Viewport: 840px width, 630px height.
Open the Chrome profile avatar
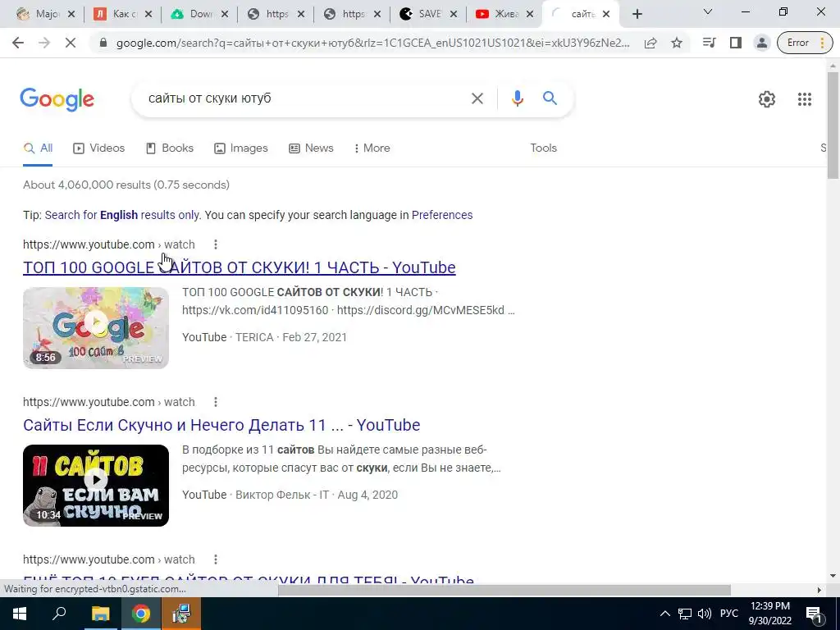coord(761,43)
